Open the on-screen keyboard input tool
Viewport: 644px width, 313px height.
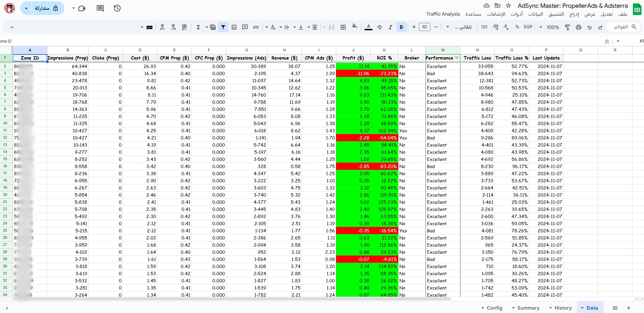click(x=149, y=27)
